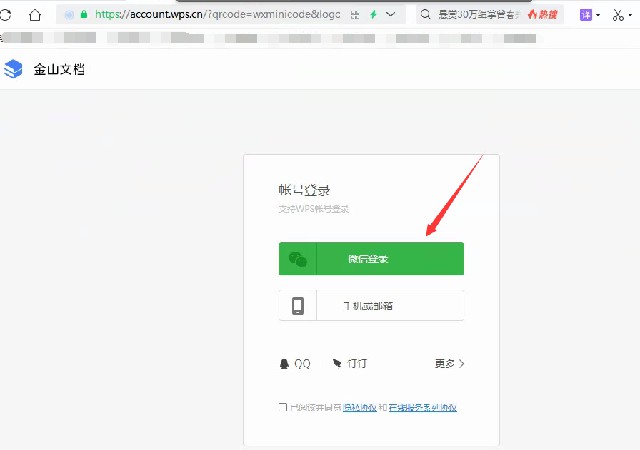Image resolution: width=640 pixels, height=450 pixels.
Task: Tick the agreement checkbox
Action: pyautogui.click(x=283, y=407)
